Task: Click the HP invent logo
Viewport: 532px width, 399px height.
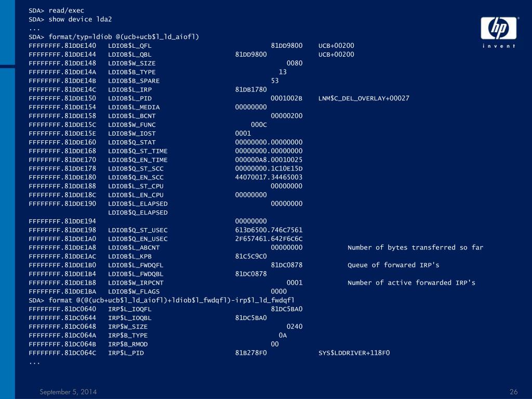Action: (499, 32)
